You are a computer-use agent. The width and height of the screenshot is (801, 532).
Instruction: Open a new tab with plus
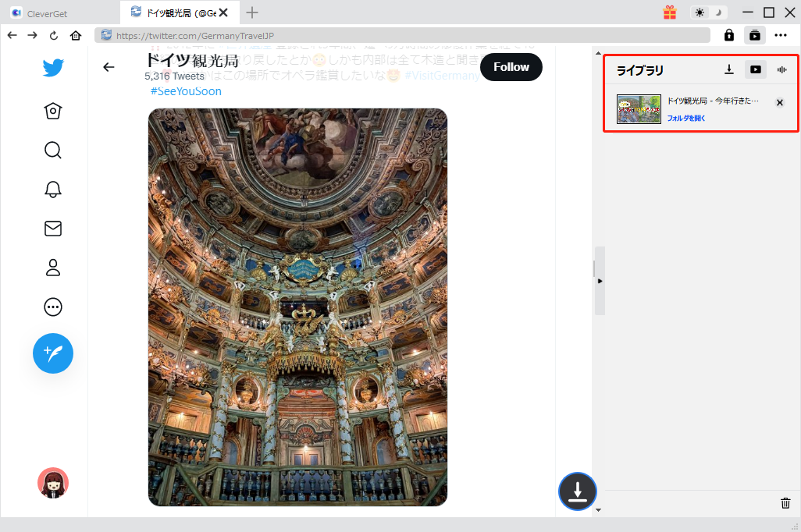tap(252, 12)
